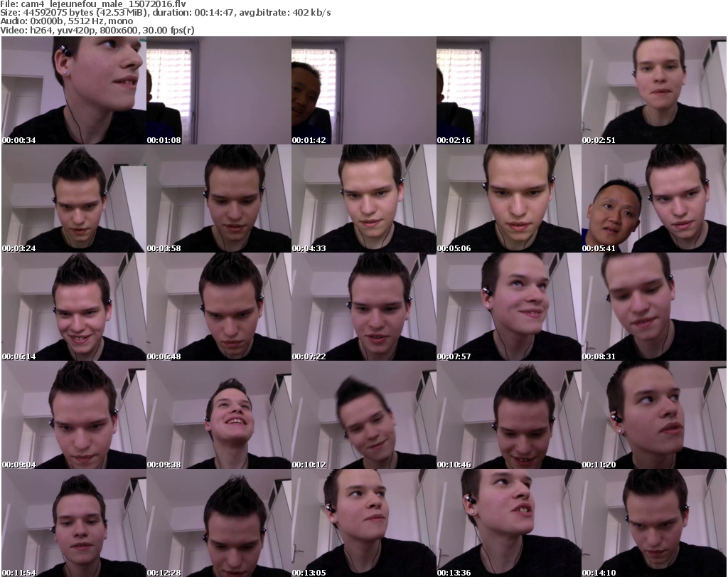The height and width of the screenshot is (577, 728).
Task: Open the thumbnail at 00:02:51
Action: coord(654,90)
